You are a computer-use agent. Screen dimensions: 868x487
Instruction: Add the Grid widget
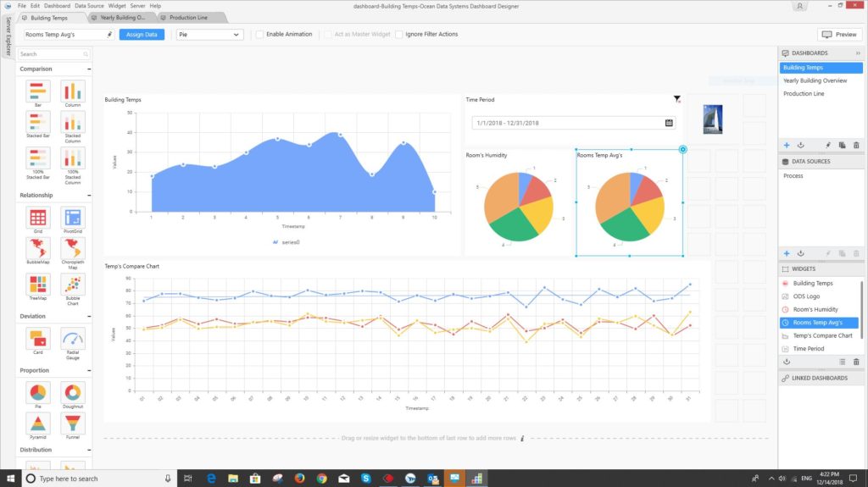[37, 218]
